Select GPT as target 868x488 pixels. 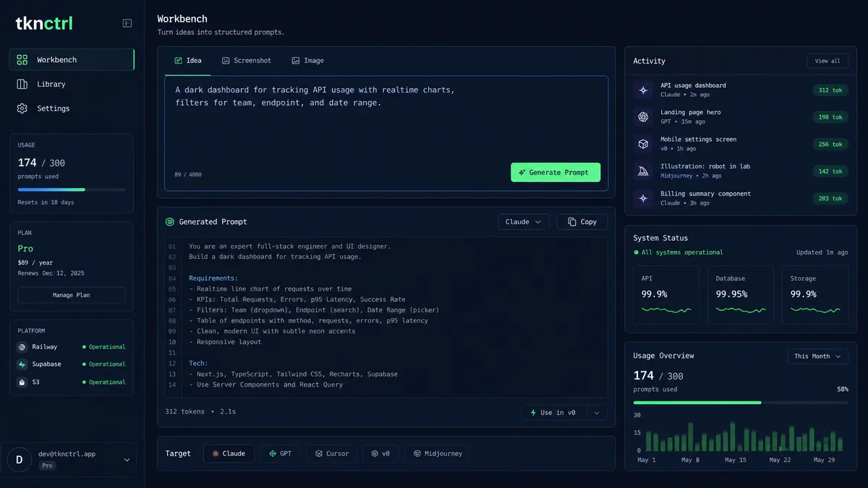280,453
